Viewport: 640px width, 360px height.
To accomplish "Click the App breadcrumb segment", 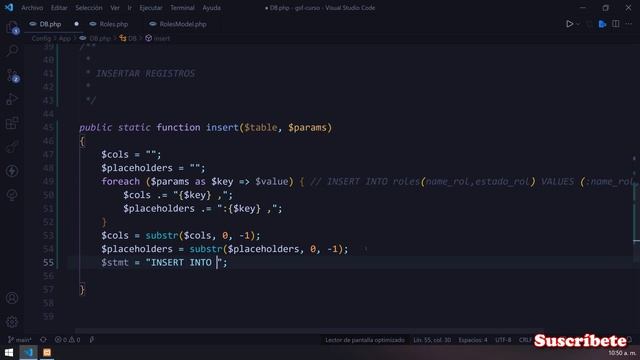I will (64, 38).
